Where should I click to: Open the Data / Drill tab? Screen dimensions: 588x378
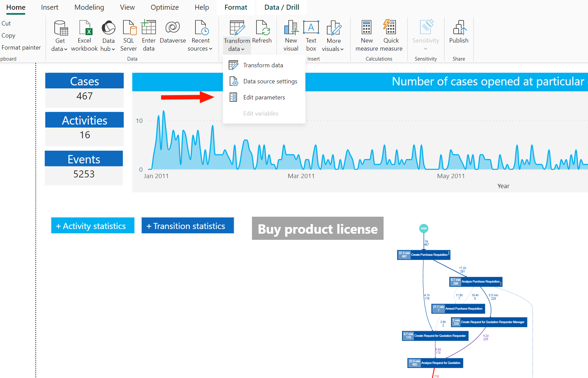282,7
